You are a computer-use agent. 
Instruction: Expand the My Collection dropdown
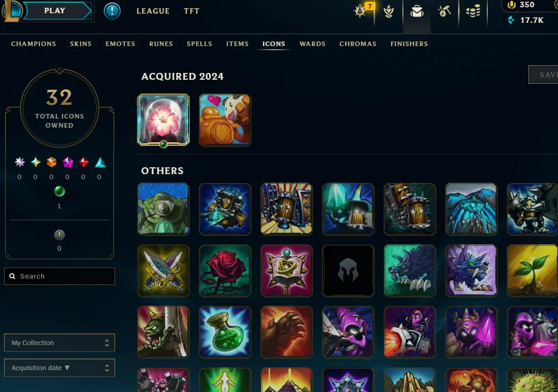(x=59, y=343)
